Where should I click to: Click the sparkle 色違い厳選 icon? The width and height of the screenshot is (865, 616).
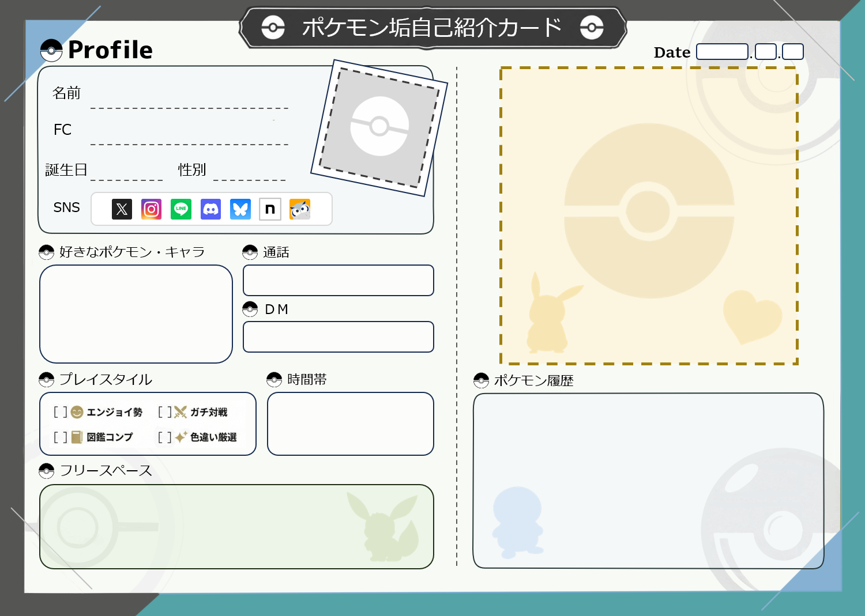click(x=181, y=437)
